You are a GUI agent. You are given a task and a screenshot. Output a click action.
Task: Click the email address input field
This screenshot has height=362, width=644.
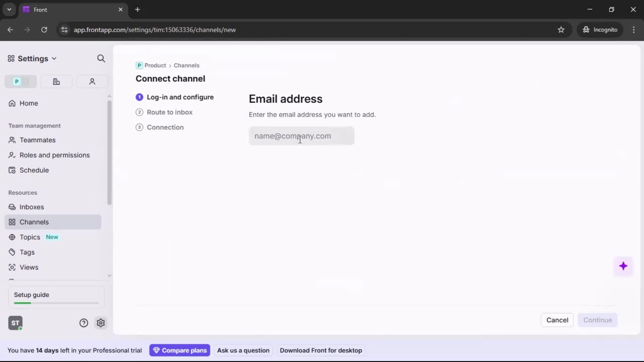(301, 136)
